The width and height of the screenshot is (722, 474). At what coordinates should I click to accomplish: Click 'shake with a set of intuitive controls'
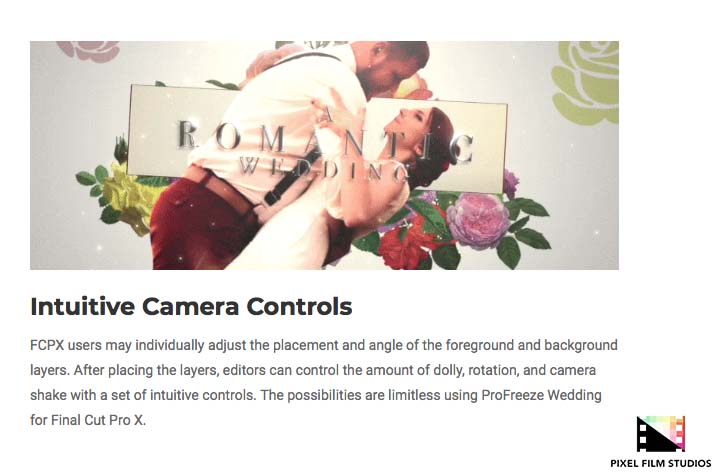143,395
